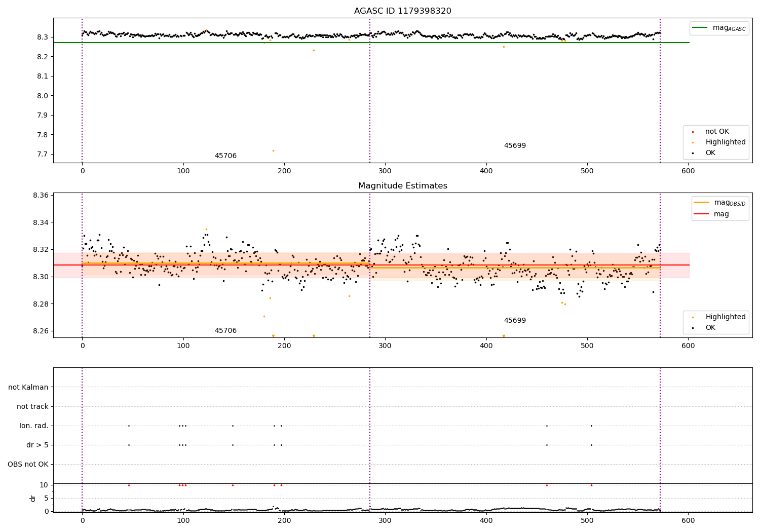Viewport: 760px width, 532px height.
Task: Click the "not track" axis label
Action: 32,406
